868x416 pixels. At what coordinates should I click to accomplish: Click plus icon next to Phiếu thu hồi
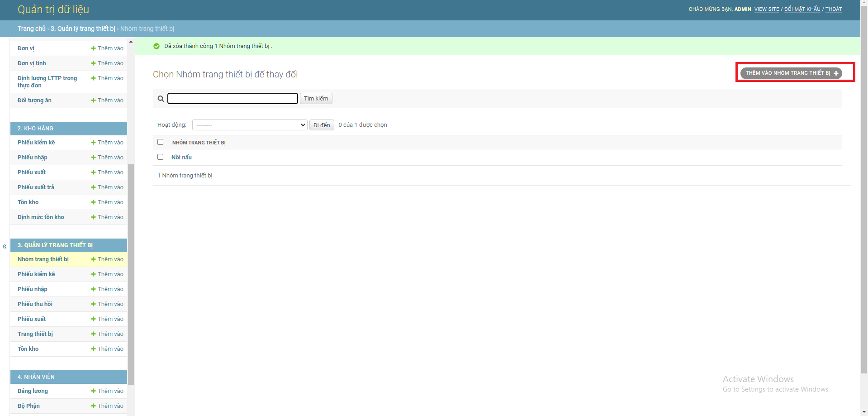pos(93,304)
